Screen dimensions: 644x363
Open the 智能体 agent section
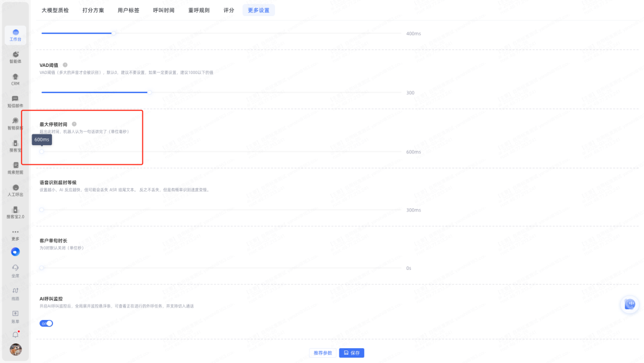(x=16, y=57)
